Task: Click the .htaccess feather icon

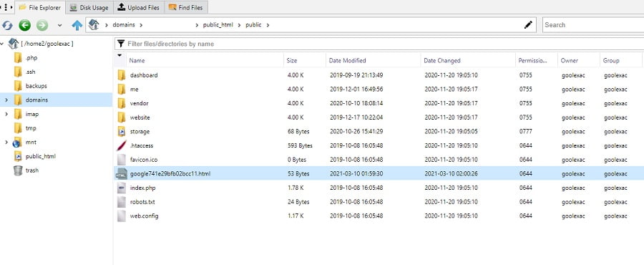Action: [121, 145]
